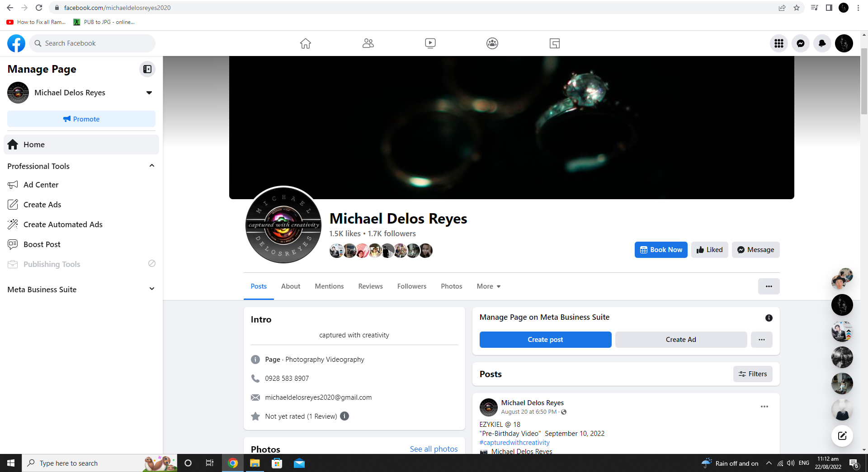Click the Create post button
Image resolution: width=868 pixels, height=472 pixels.
545,340
